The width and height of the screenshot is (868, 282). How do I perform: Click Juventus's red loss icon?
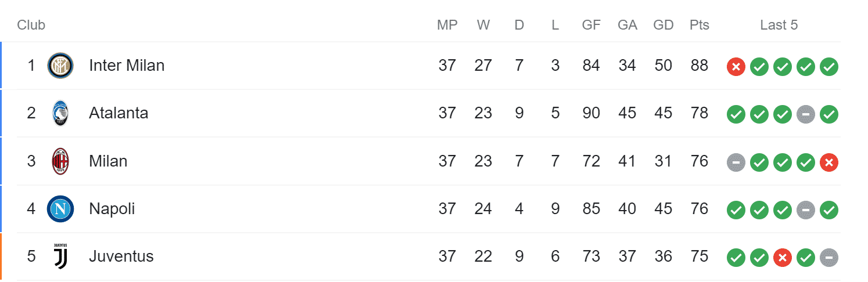point(782,258)
